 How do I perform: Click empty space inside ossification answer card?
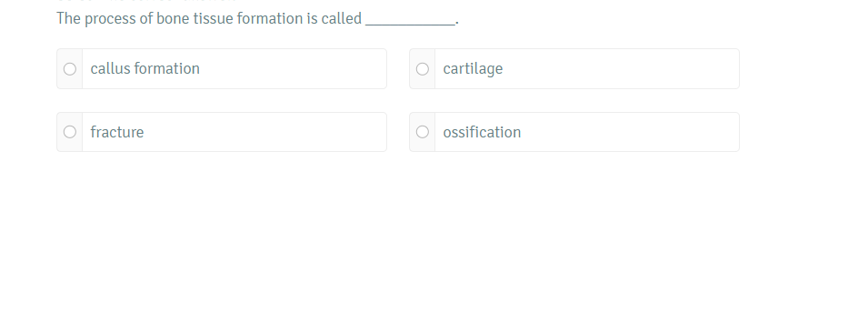[631, 132]
